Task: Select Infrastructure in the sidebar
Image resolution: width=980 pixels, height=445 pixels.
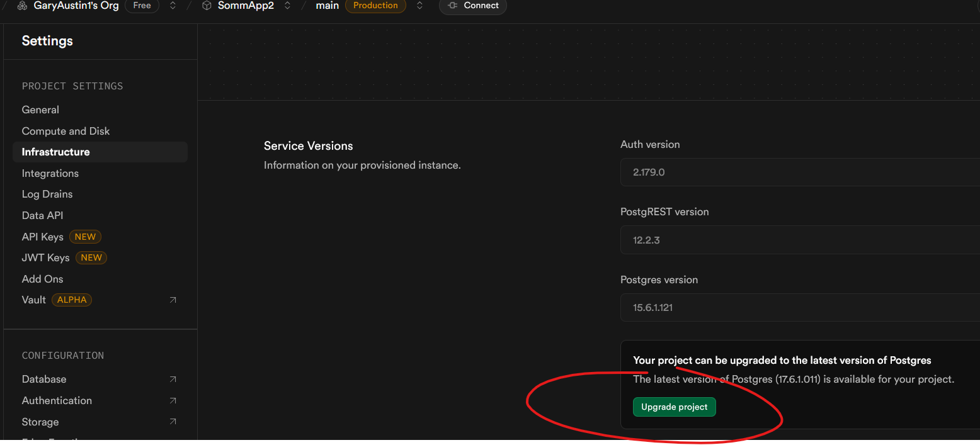Action: point(55,152)
